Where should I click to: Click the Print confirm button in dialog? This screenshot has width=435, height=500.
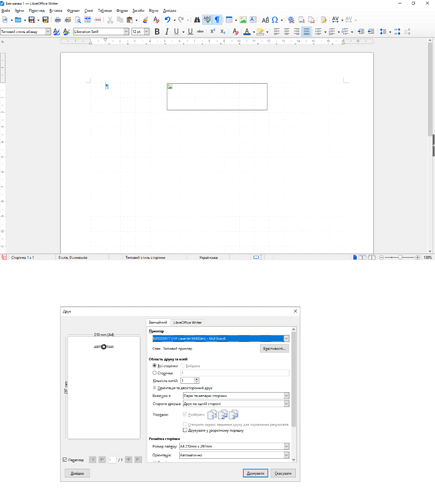pyautogui.click(x=255, y=473)
